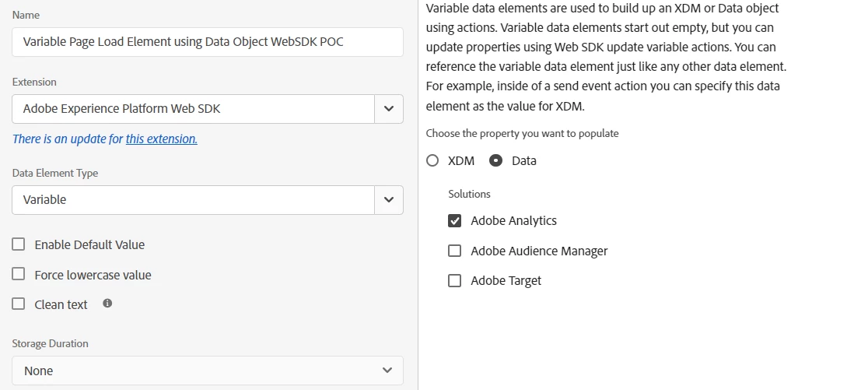
Task: Click the Storage Duration chevron arrow
Action: click(x=387, y=371)
